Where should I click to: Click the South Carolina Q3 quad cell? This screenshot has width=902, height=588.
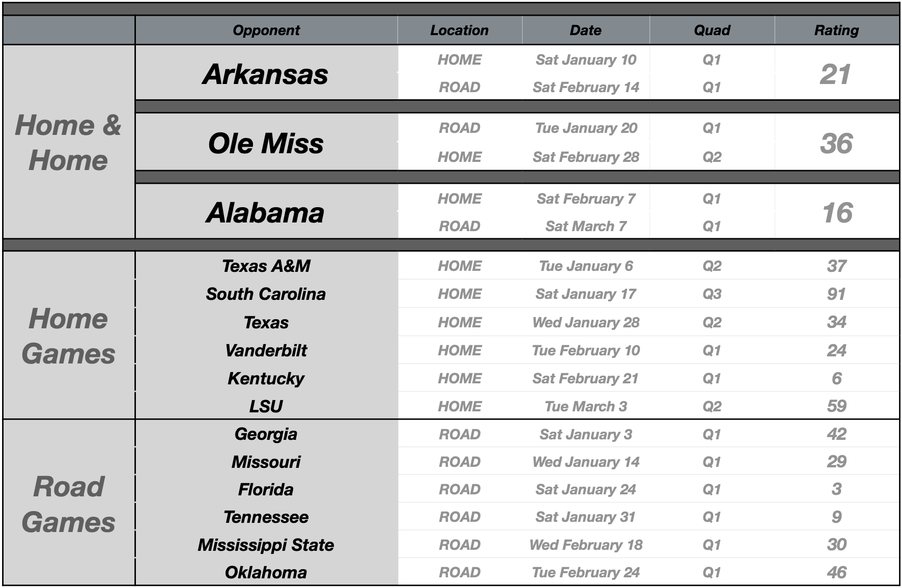pos(712,294)
